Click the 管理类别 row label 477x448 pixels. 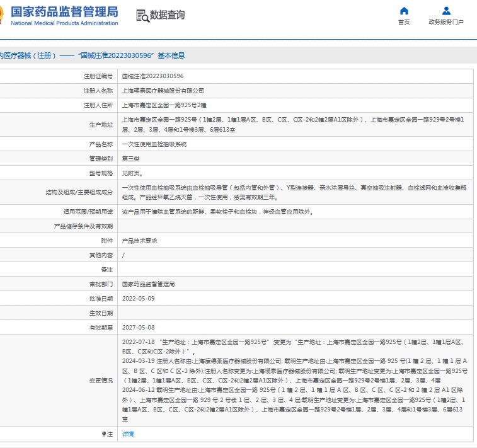pyautogui.click(x=101, y=159)
